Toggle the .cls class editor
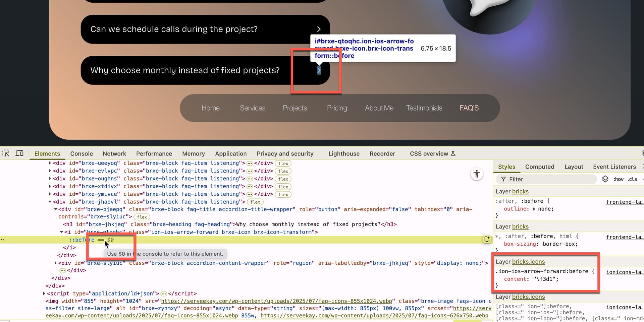 click(x=633, y=179)
